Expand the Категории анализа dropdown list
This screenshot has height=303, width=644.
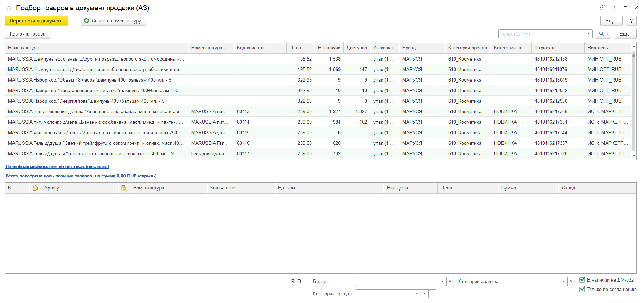point(563,281)
